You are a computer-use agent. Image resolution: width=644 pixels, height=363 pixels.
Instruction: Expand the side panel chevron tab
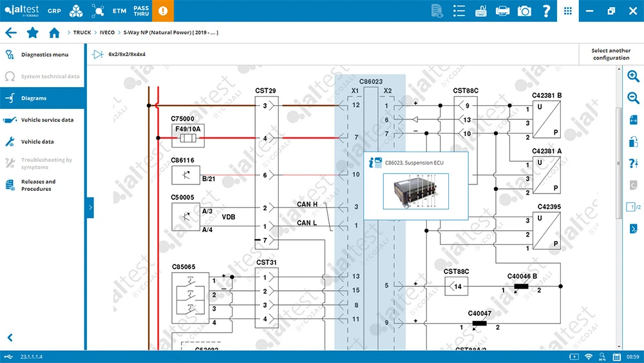point(90,208)
